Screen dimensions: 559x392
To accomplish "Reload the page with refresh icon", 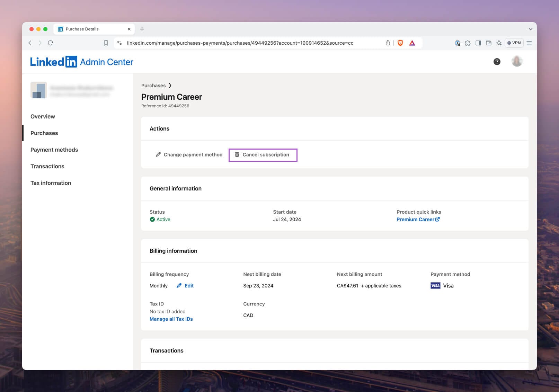I will click(x=51, y=43).
